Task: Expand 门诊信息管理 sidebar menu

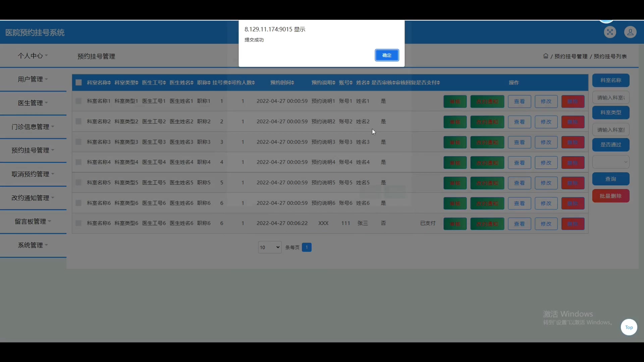Action: (33, 127)
